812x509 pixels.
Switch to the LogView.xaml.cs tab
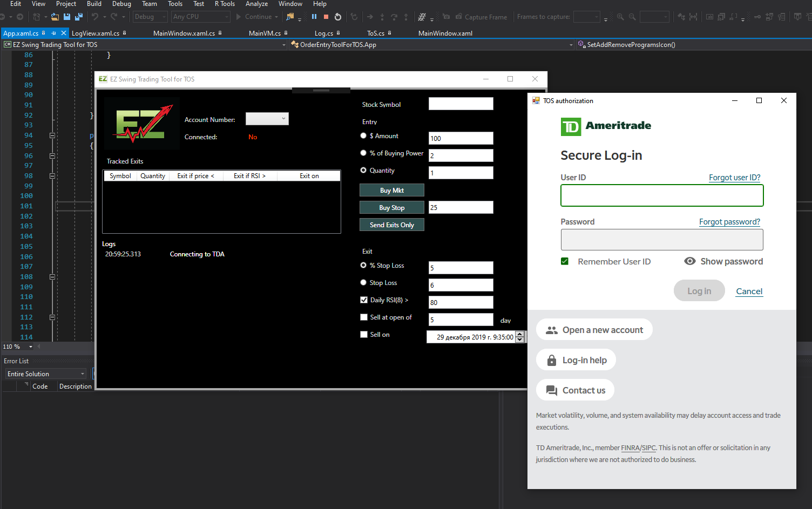(96, 33)
